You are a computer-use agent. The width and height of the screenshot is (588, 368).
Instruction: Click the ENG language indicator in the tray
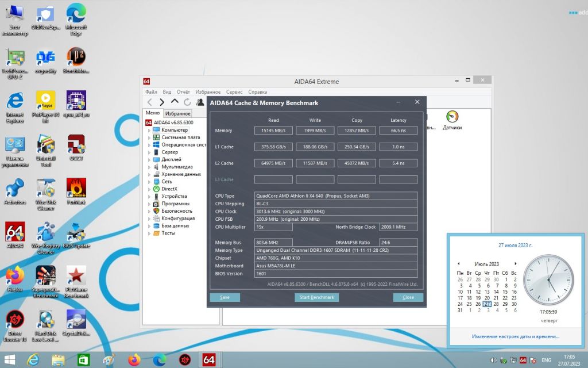click(x=546, y=360)
